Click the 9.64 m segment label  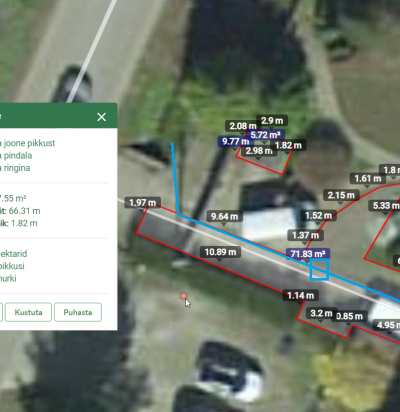tap(225, 217)
